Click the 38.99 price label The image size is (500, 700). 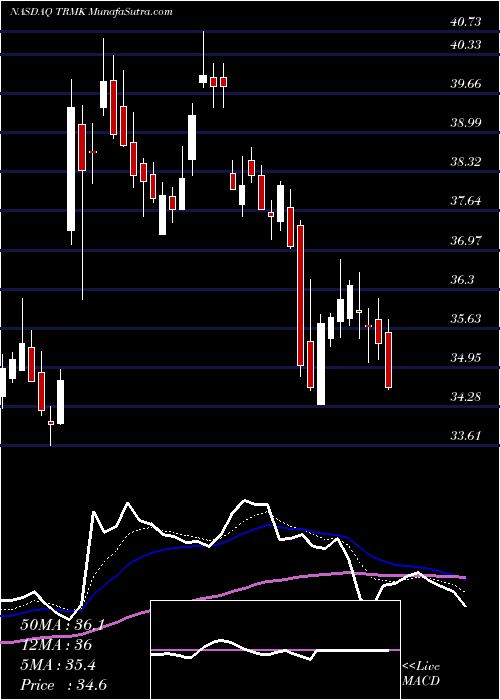coord(466,122)
